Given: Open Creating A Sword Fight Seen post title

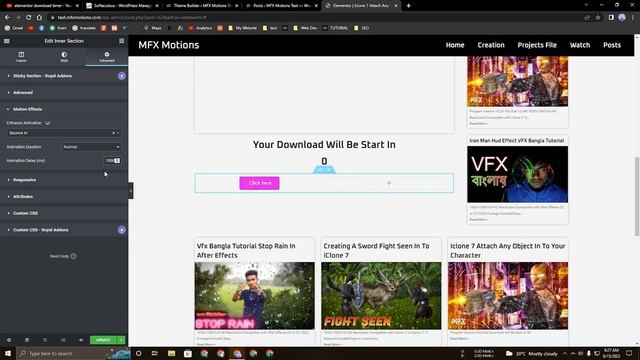Looking at the screenshot, I should click(376, 251).
